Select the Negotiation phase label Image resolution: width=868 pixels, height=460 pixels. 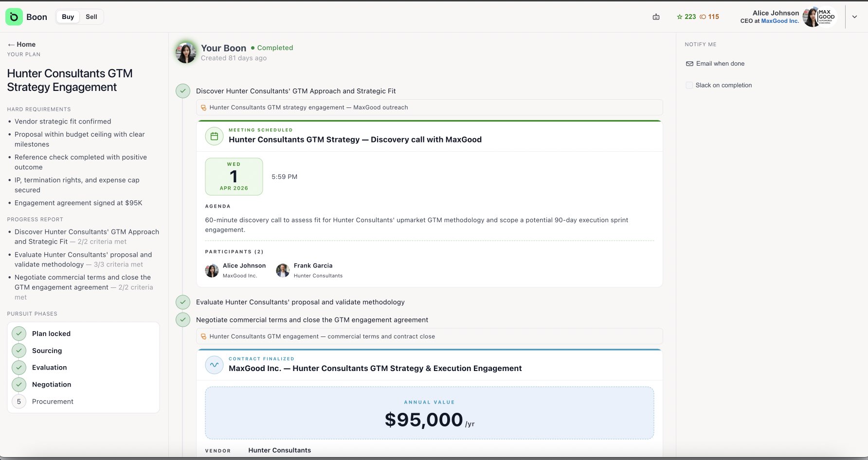click(x=52, y=385)
